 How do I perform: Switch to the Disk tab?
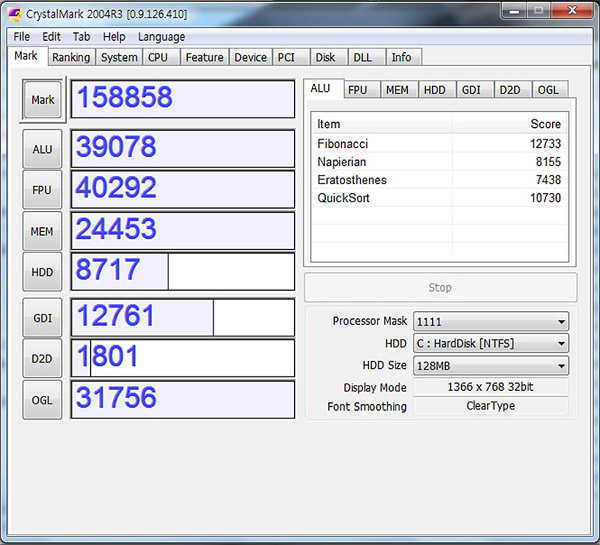(x=329, y=57)
